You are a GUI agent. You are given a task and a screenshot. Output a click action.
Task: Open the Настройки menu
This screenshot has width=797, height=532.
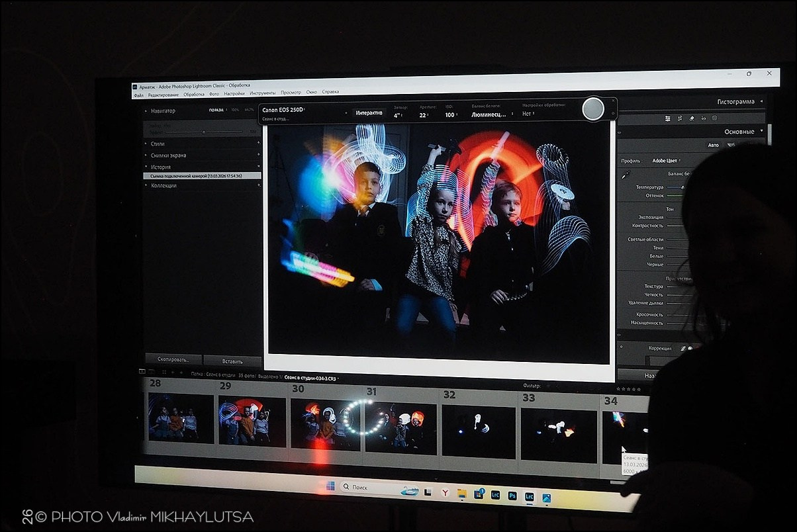pyautogui.click(x=234, y=93)
